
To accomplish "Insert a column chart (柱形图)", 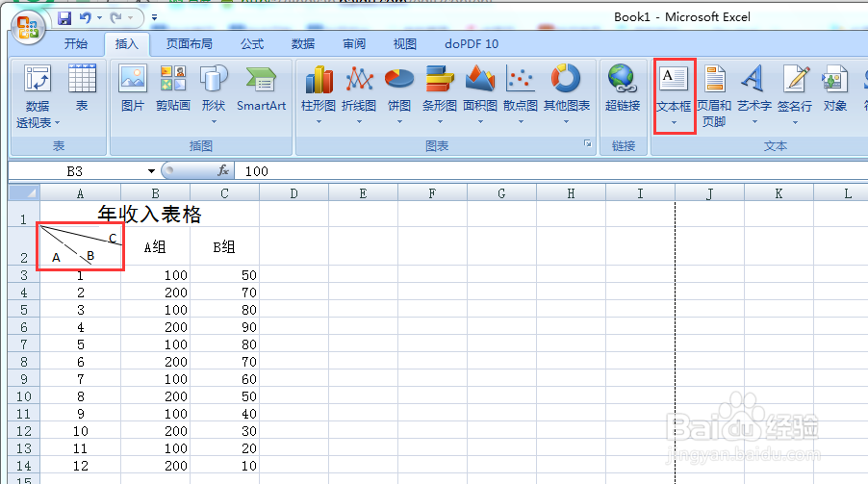I will point(319,94).
